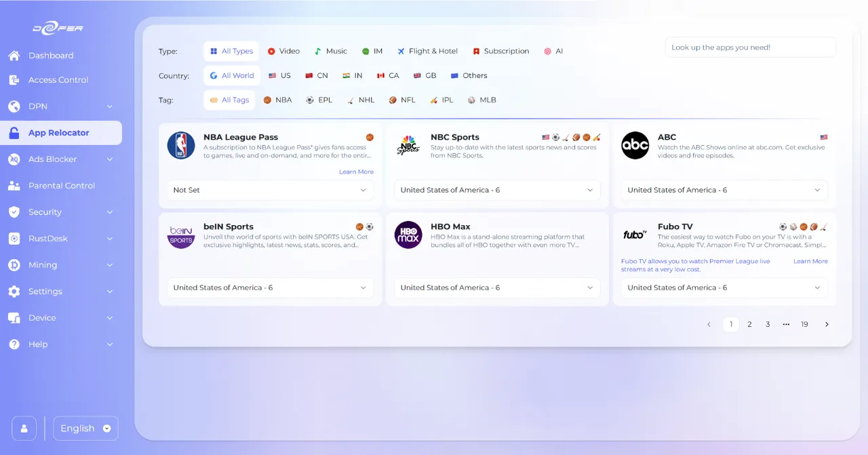
Task: Filter by NBA tag
Action: 278,100
